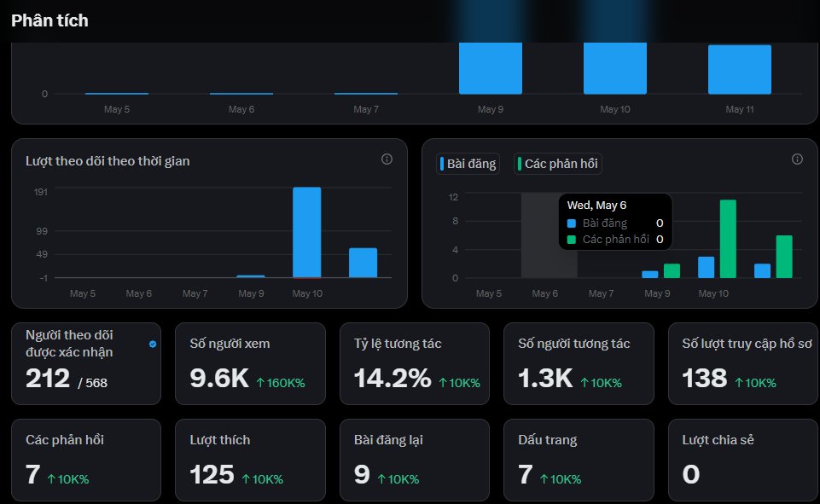Click blue posts bar for May 9
The height and width of the screenshot is (504, 820).
(650, 274)
